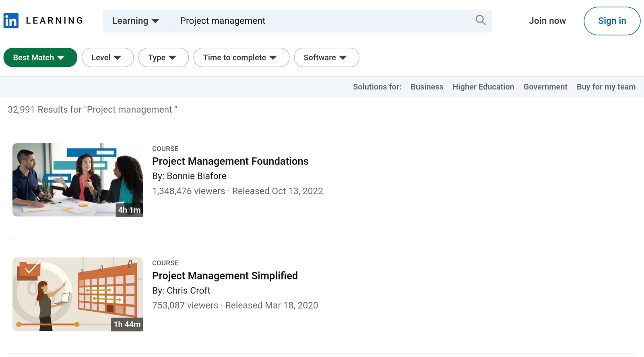Click the 753,087 viewers text
644x357 pixels.
click(185, 306)
